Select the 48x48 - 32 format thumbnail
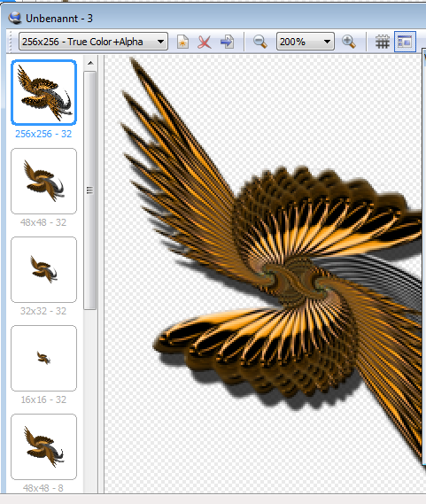The image size is (426, 504). tap(43, 181)
